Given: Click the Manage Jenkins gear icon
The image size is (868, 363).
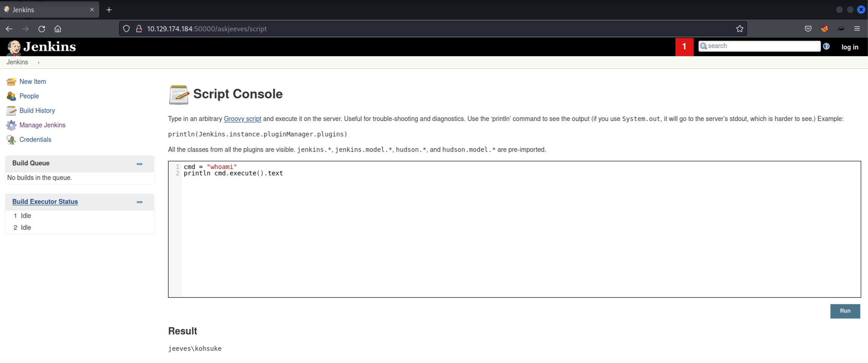Looking at the screenshot, I should click(11, 125).
